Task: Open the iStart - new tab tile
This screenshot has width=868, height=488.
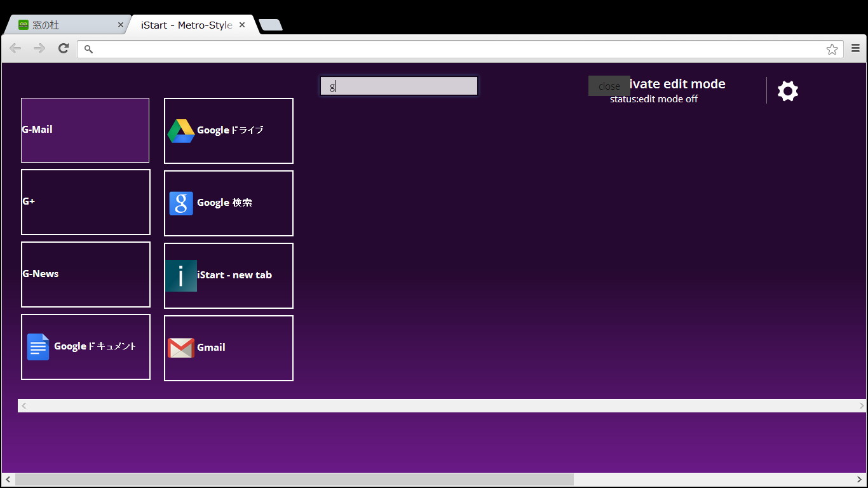Action: [229, 276]
